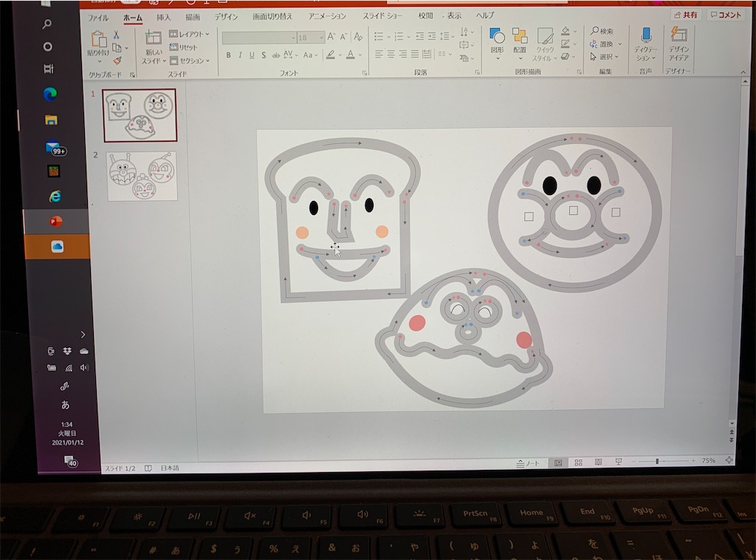Open the Mail app showing 99+ badge
Screen dimensions: 756x560
(x=55, y=147)
